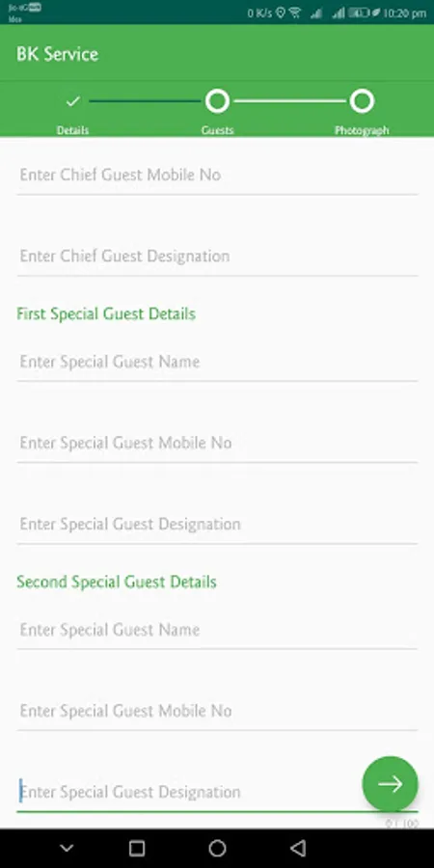The width and height of the screenshot is (434, 868).
Task: Tap the recent apps square button
Action: coord(137,848)
